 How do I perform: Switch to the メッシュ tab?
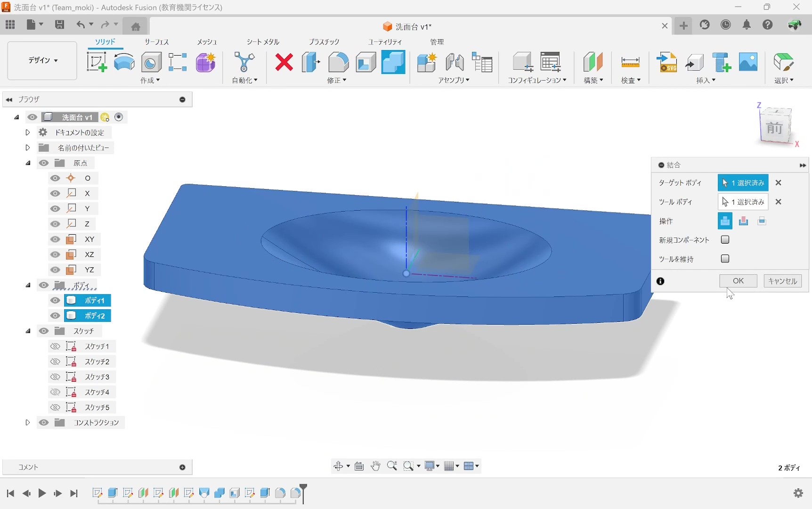pyautogui.click(x=207, y=42)
